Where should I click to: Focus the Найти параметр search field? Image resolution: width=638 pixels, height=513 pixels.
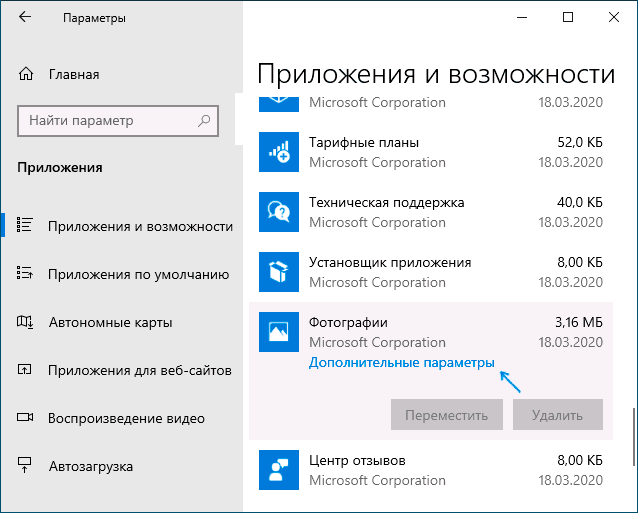click(118, 121)
